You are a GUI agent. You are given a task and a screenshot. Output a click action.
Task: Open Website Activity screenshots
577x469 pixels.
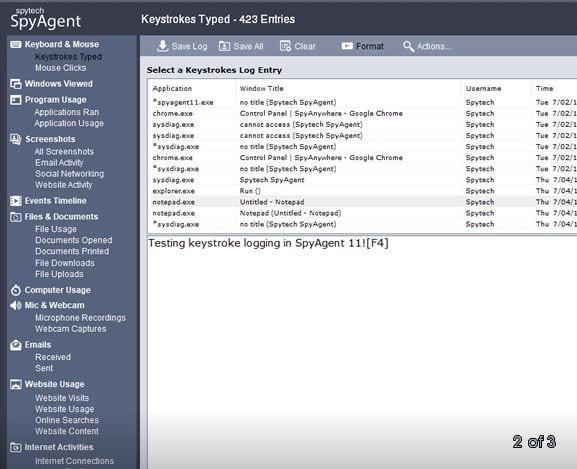[64, 185]
